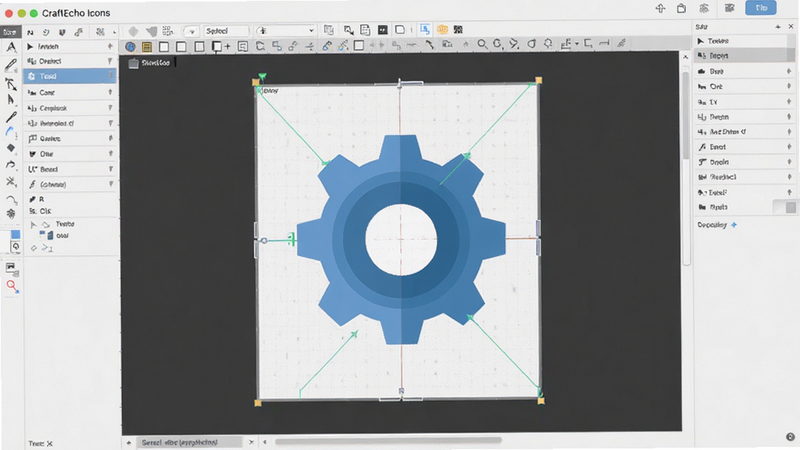Click the canvas vertical scrollbar thumb
800x450 pixels.
686,116
